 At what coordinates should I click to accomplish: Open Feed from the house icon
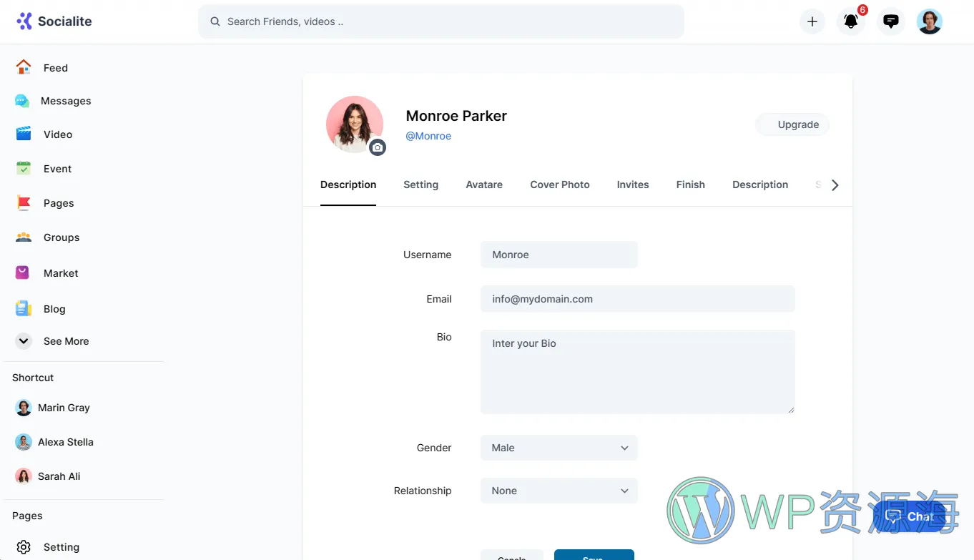[x=24, y=67]
